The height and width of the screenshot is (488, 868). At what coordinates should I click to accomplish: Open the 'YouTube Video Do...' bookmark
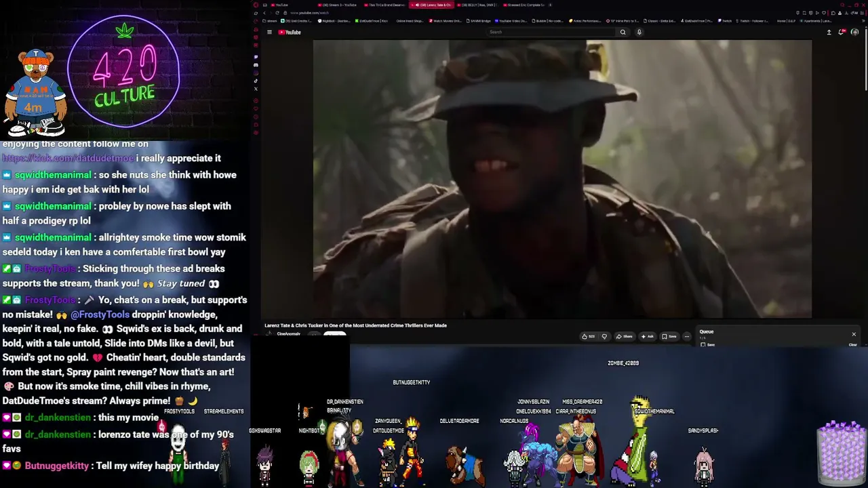pyautogui.click(x=512, y=21)
